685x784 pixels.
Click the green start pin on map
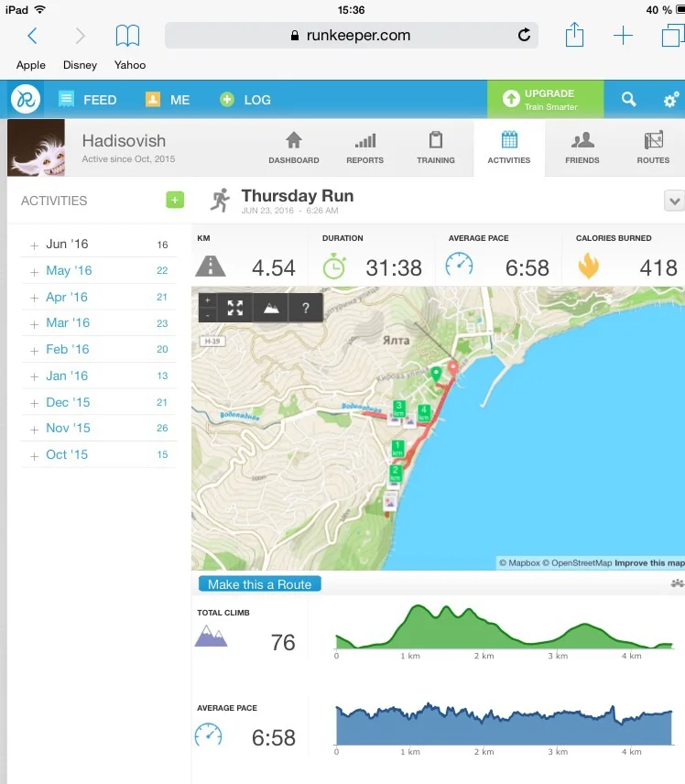(436, 374)
